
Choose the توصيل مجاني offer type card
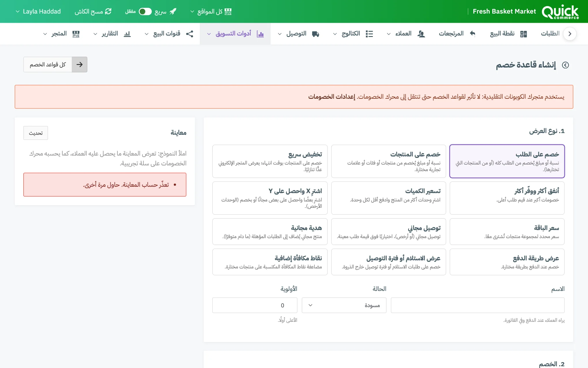388,231
